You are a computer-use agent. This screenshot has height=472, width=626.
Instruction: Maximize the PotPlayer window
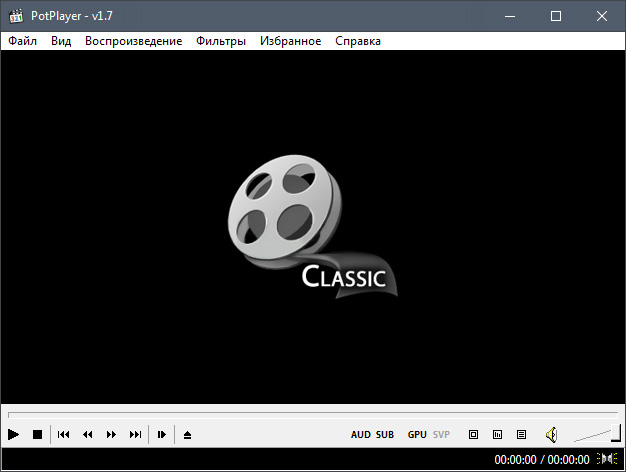pyautogui.click(x=556, y=16)
